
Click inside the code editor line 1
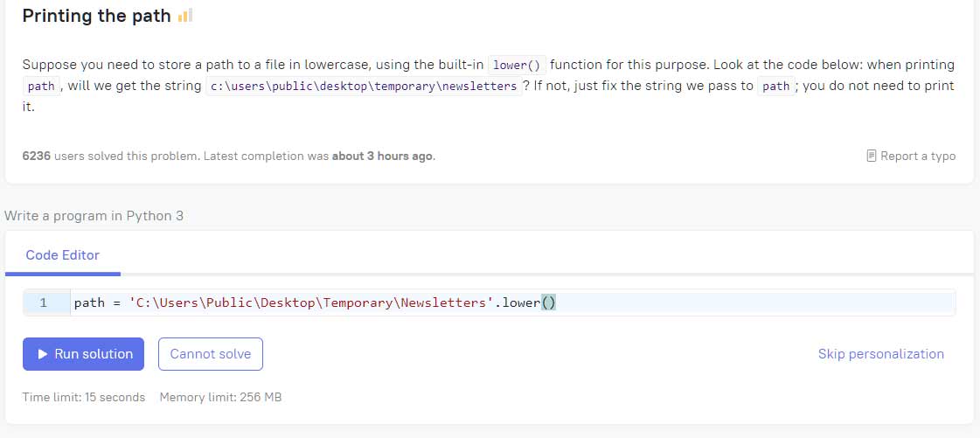coord(512,303)
